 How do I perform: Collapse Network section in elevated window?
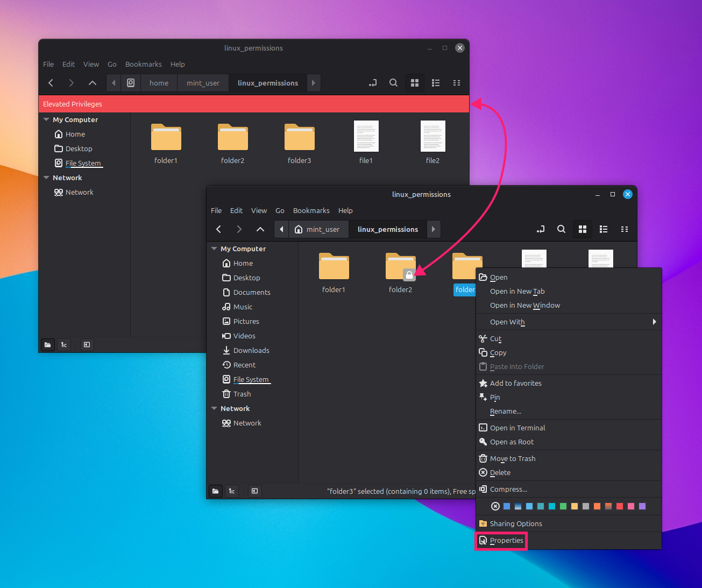(47, 178)
